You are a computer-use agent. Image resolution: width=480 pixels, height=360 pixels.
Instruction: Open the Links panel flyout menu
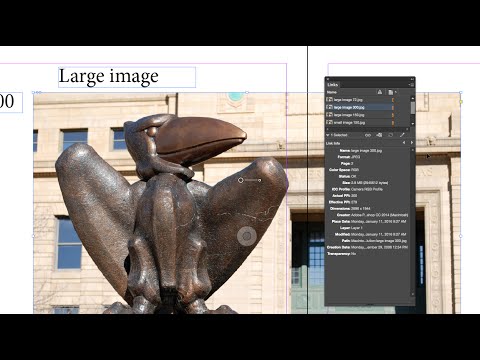click(x=412, y=85)
